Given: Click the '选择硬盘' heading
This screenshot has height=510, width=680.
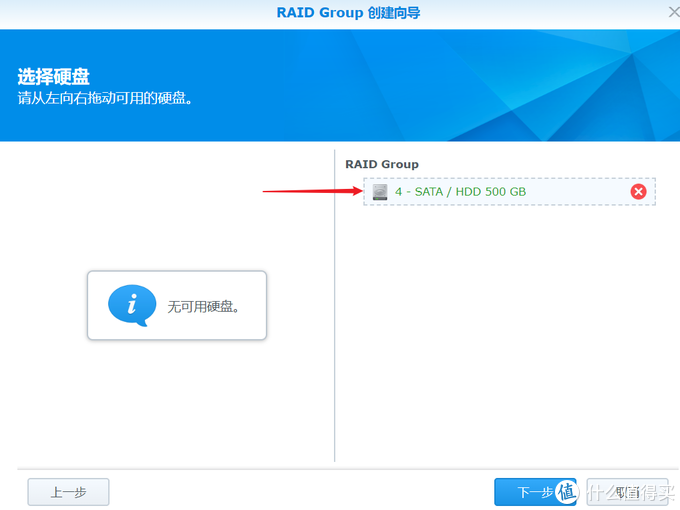Looking at the screenshot, I should [53, 77].
